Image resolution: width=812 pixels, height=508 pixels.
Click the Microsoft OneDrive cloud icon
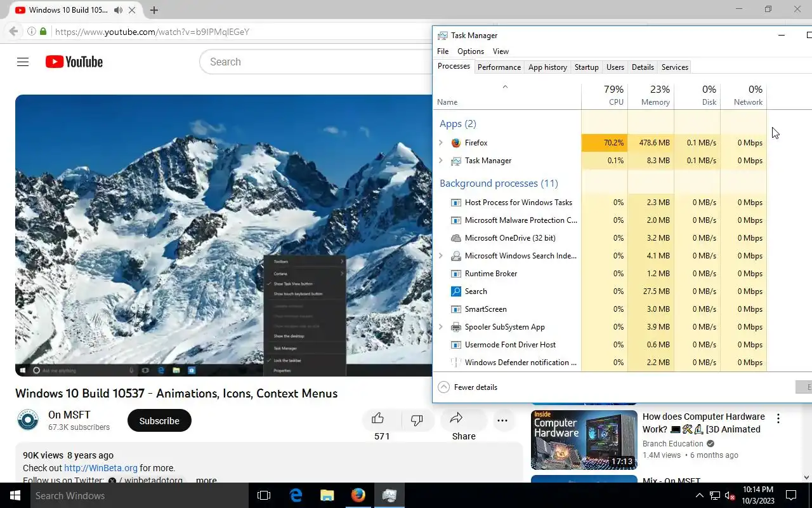(455, 238)
